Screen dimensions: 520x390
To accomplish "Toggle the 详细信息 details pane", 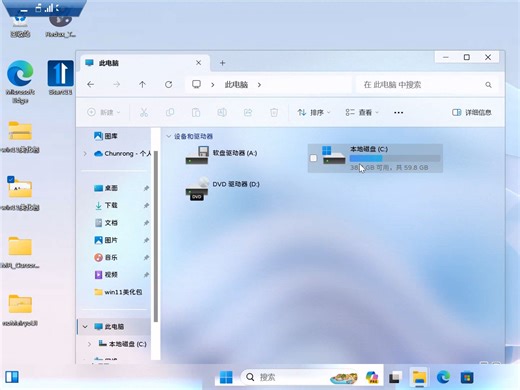I will pos(472,112).
